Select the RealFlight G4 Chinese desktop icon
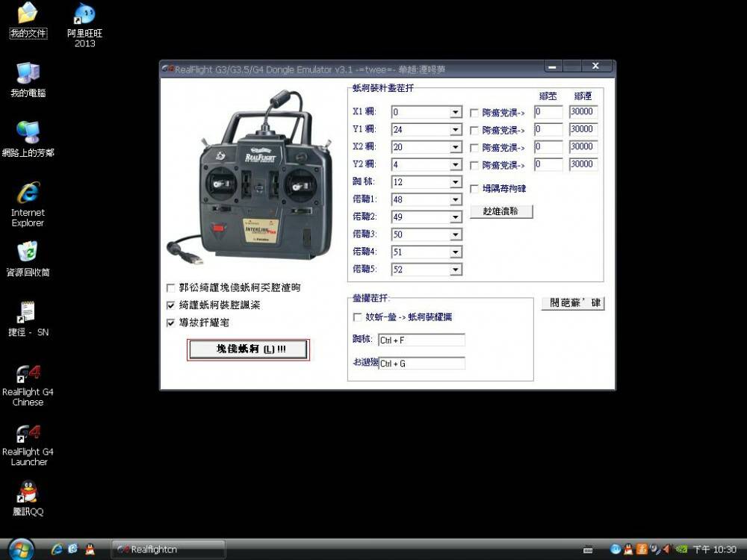 point(28,385)
